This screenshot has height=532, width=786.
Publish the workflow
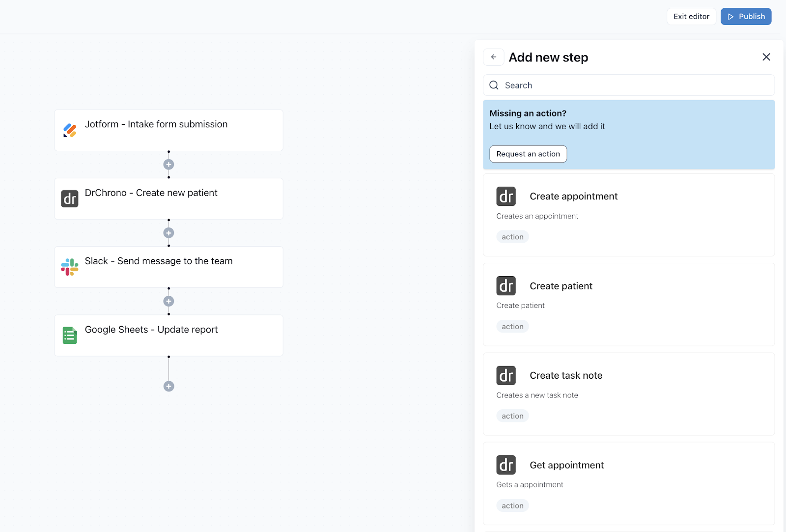click(x=746, y=16)
